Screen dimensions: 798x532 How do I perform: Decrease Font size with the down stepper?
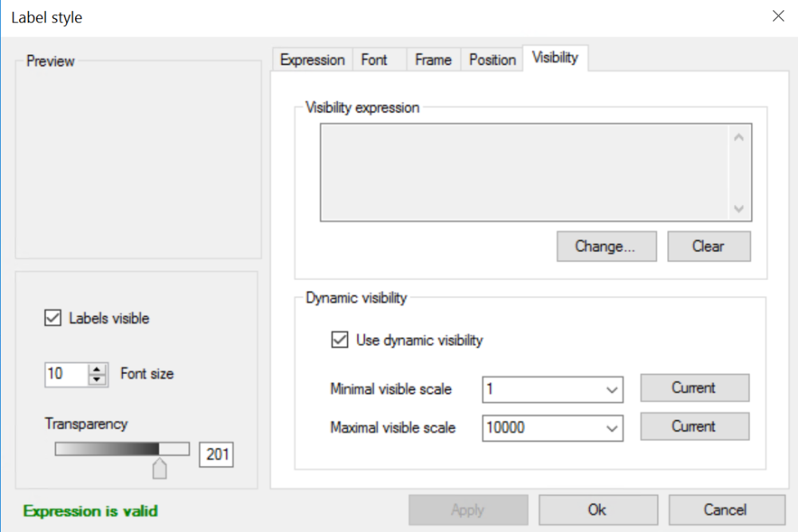tap(97, 378)
